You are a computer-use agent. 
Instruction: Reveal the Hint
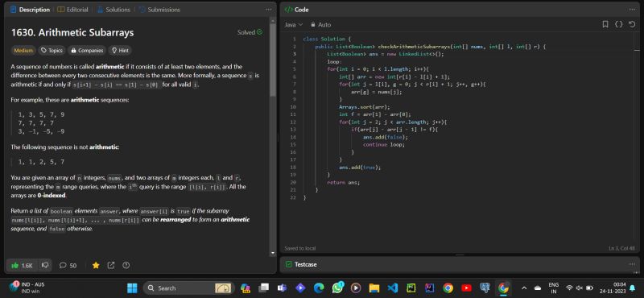pos(120,51)
